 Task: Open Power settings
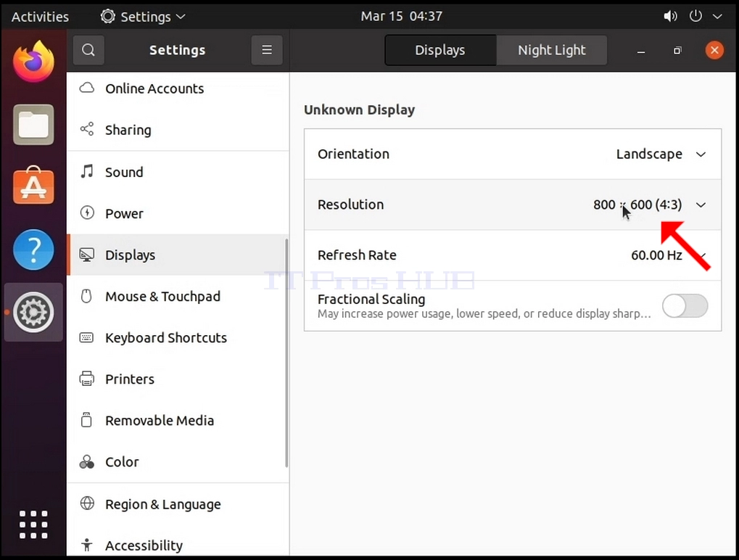[x=178, y=213]
